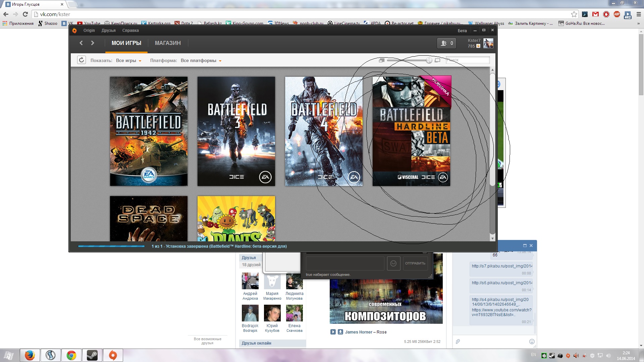This screenshot has height=362, width=644.
Task: Select the Battlefield 1942 game cover
Action: [x=149, y=131]
